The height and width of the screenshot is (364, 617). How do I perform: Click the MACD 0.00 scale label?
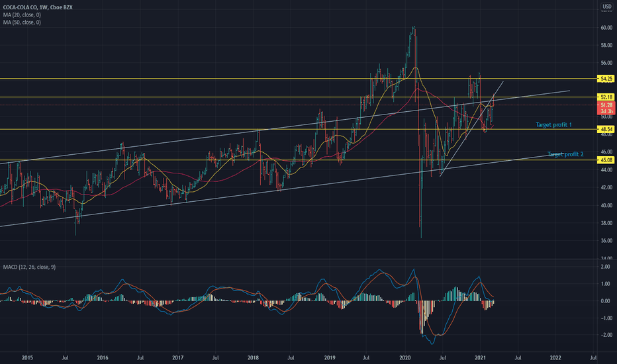tap(605, 301)
